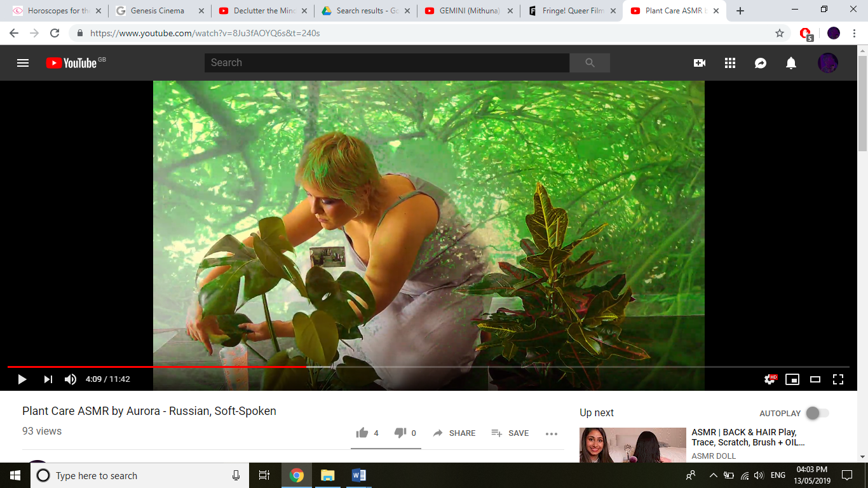Enter full screen video mode
868x488 pixels.
point(838,379)
